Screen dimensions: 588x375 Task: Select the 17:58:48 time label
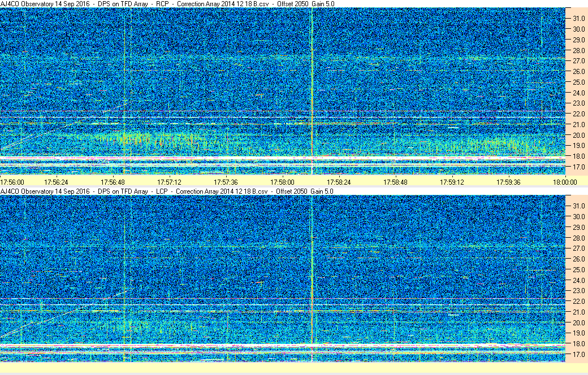pos(395,182)
